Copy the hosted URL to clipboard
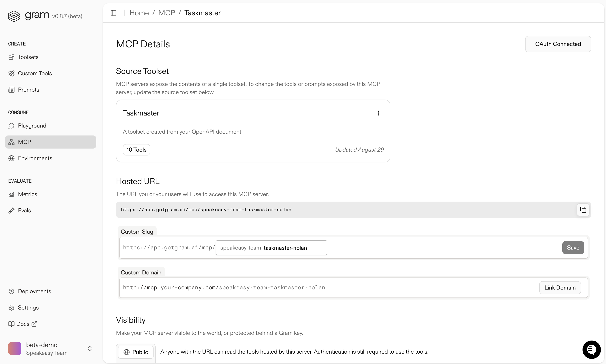606x364 pixels. 583,210
